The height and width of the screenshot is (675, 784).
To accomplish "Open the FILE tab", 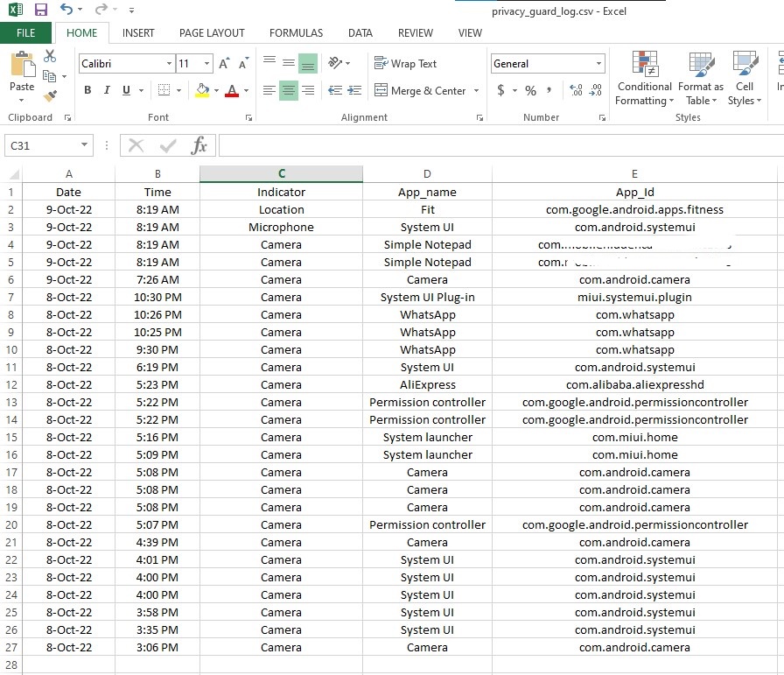I will click(25, 33).
